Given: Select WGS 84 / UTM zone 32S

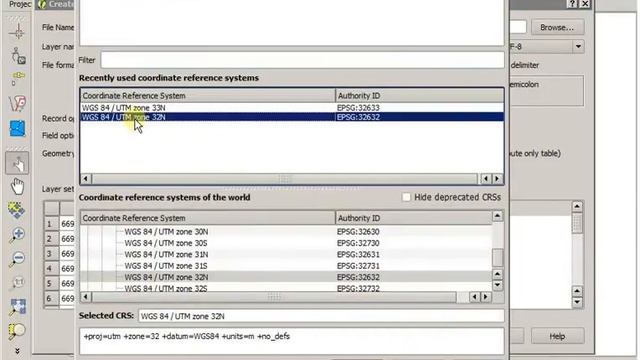Looking at the screenshot, I should (x=166, y=288).
